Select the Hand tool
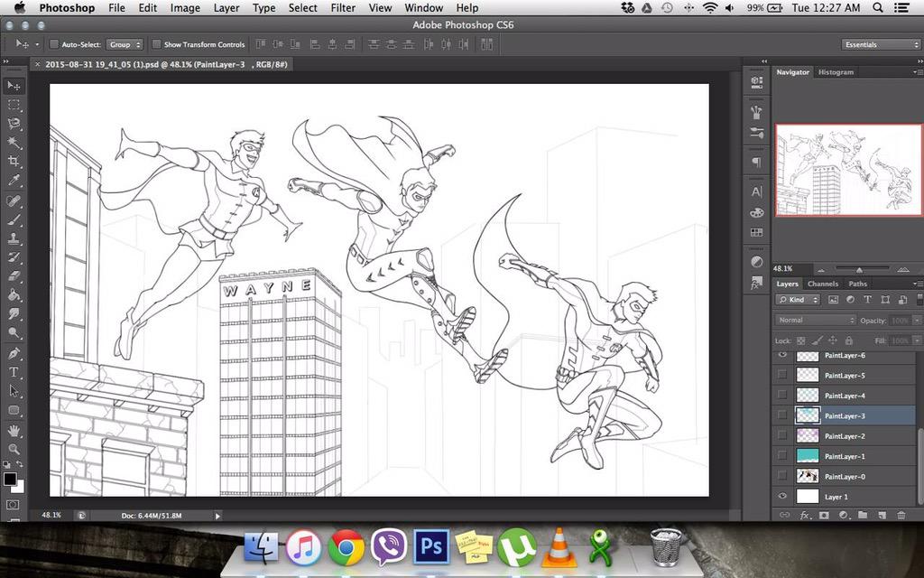Image resolution: width=924 pixels, height=578 pixels. 14,431
